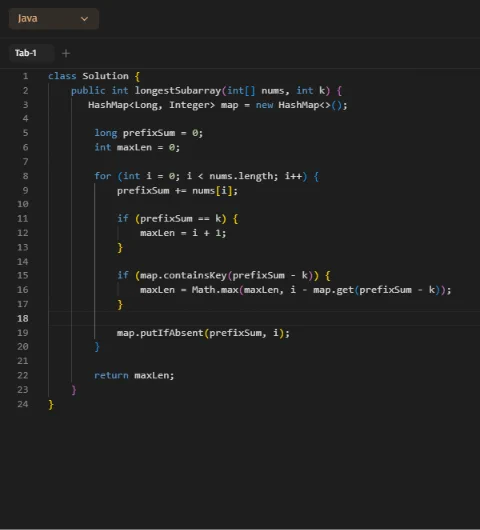
Task: Click 'map.putIfAbsent(prefixSum, i);' on line 19
Action: tap(203, 333)
